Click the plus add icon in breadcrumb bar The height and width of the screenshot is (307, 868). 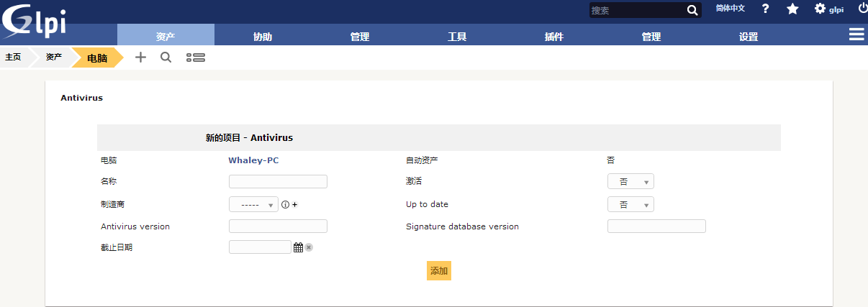point(140,58)
